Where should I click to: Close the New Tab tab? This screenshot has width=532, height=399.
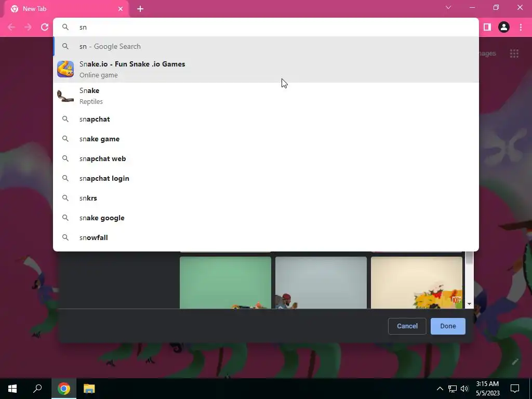click(121, 9)
